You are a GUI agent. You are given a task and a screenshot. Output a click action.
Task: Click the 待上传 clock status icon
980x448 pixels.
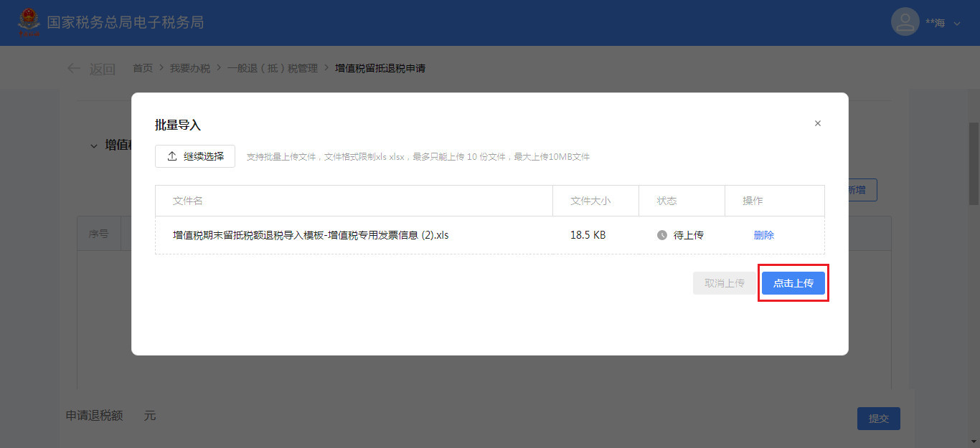coord(662,235)
